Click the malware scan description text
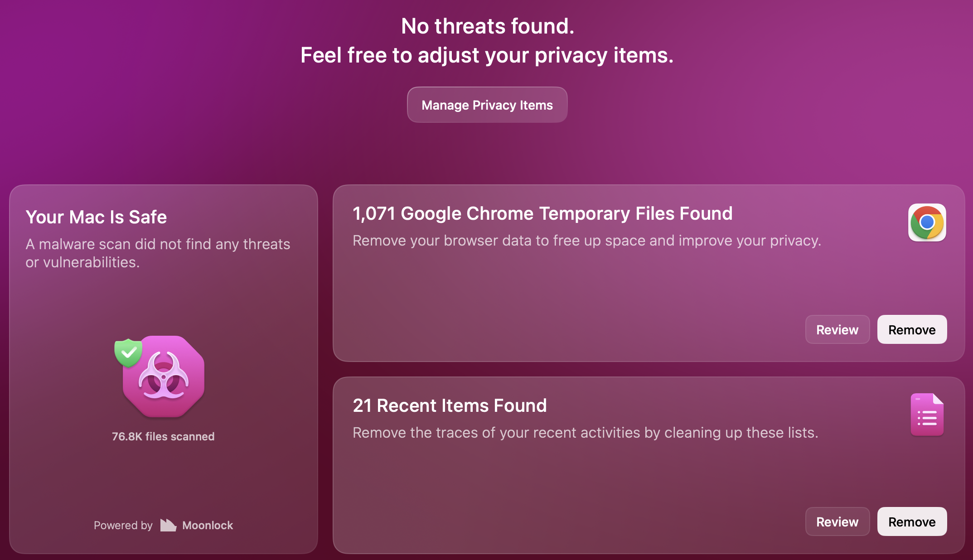The height and width of the screenshot is (560, 973). tap(158, 253)
